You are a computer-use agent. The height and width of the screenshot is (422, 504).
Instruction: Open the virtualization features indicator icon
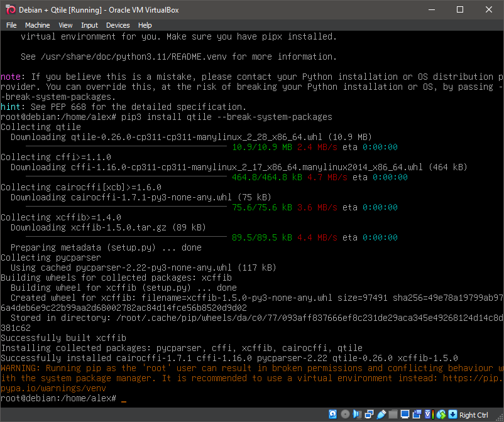coord(427,414)
